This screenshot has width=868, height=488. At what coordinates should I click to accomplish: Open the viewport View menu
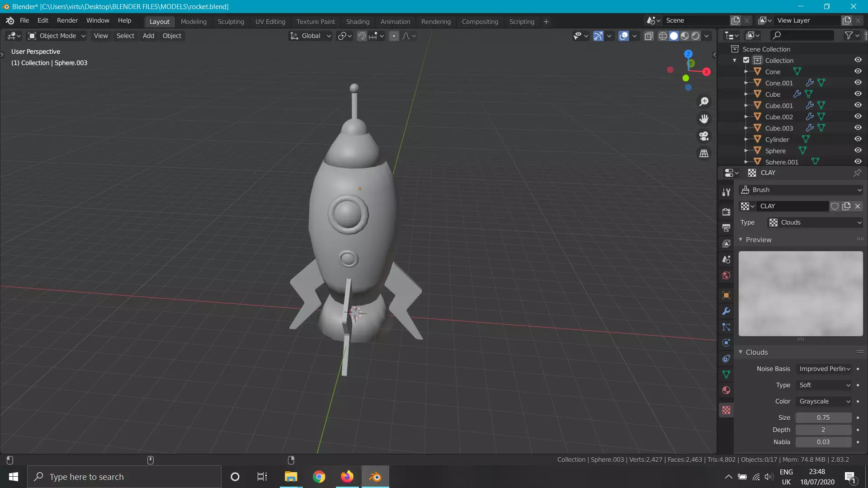coord(101,36)
